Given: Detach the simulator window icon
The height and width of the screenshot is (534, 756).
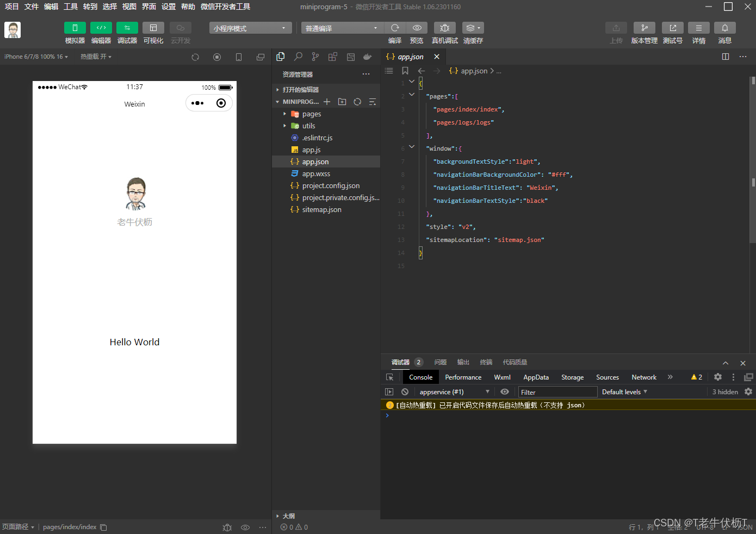Looking at the screenshot, I should click(261, 57).
